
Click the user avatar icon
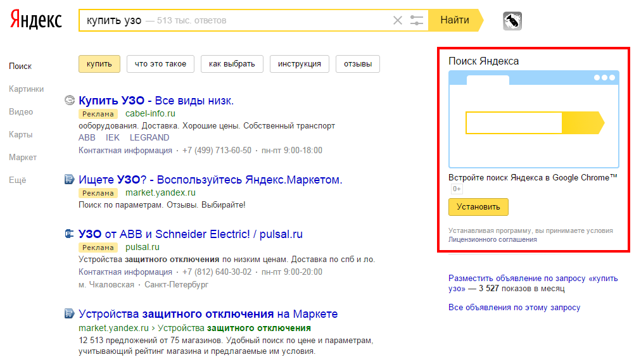click(512, 21)
